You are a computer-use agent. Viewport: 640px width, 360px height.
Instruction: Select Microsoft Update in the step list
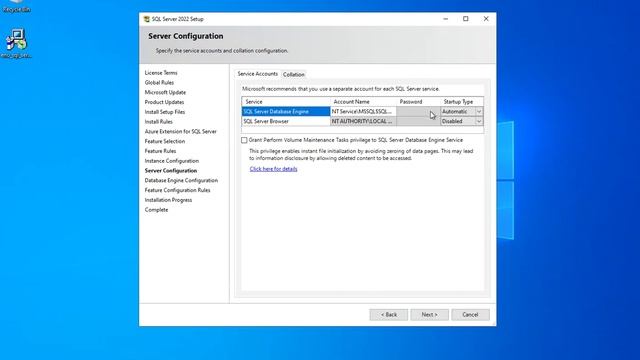tap(165, 92)
